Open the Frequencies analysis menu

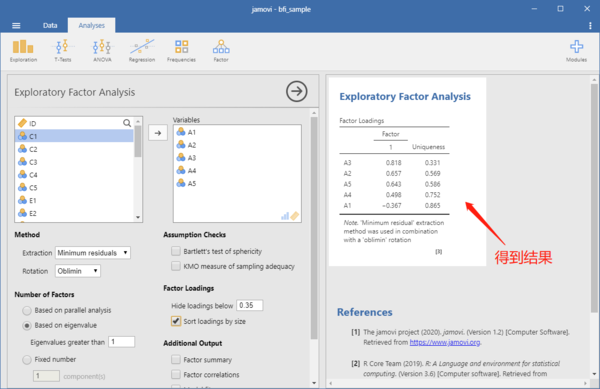point(181,50)
